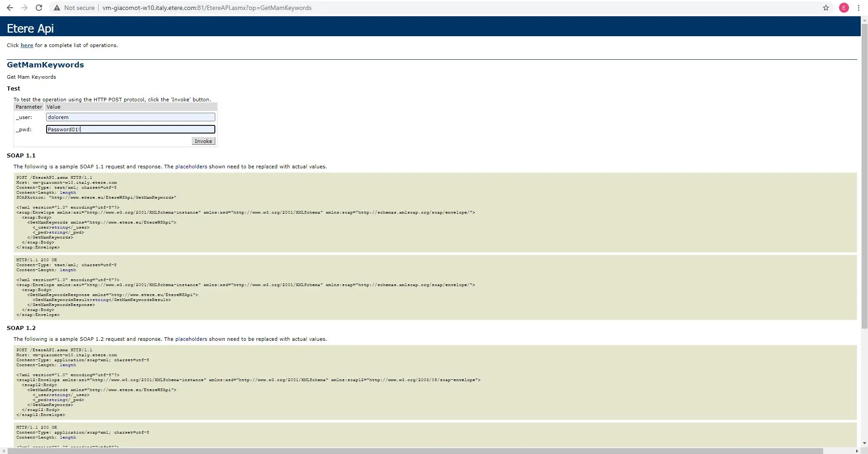Bookmark this page with the star icon
The height and width of the screenshot is (454, 868).
point(826,8)
